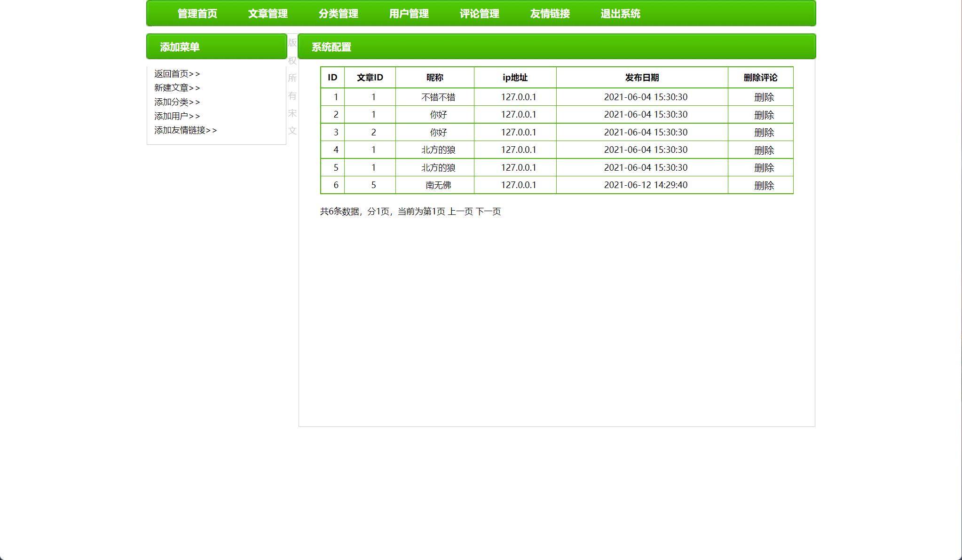Go to 下一页 pagination link
This screenshot has height=560, width=962.
[x=488, y=212]
